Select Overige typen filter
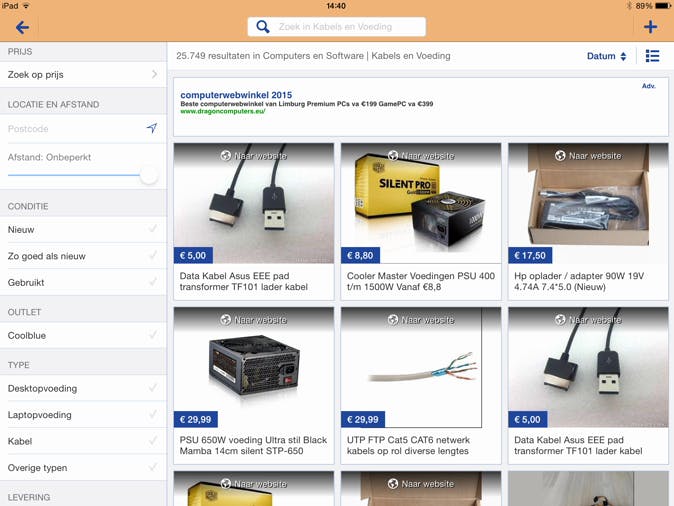This screenshot has width=674, height=506. click(x=83, y=468)
